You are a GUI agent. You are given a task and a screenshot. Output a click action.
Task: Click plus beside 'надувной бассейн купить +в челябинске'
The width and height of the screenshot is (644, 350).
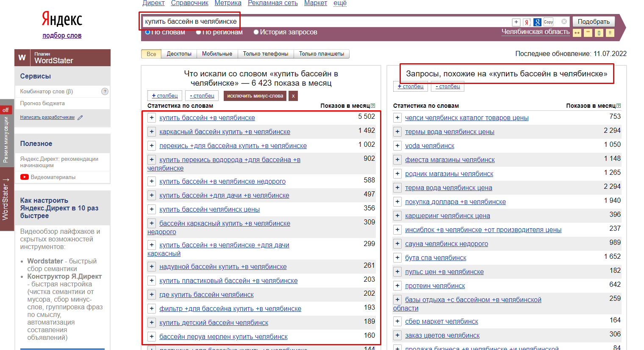click(x=152, y=266)
